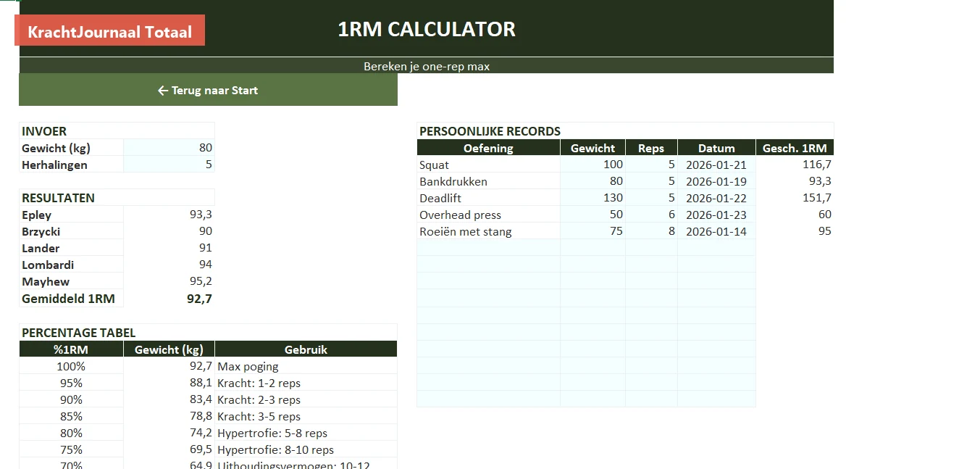Click the Terug naar Start button

[x=208, y=90]
